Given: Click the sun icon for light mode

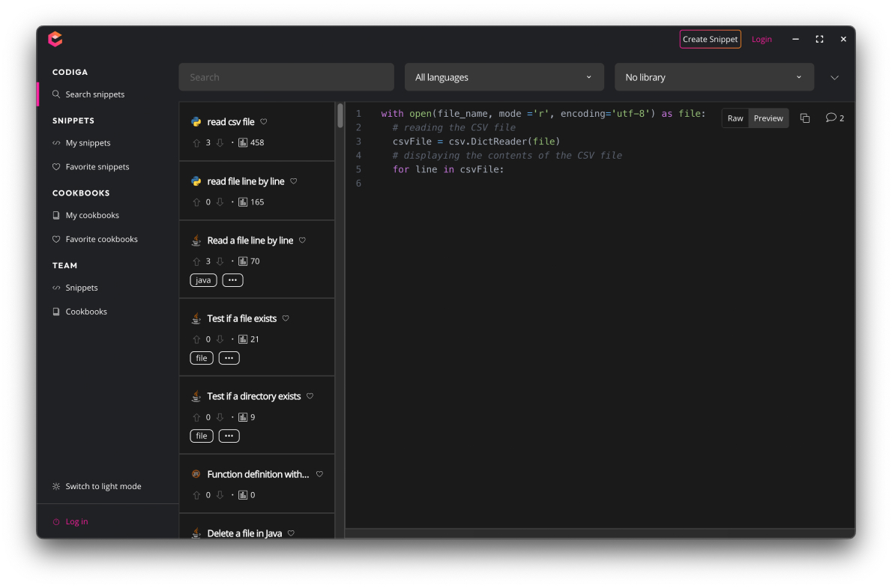Looking at the screenshot, I should point(56,487).
